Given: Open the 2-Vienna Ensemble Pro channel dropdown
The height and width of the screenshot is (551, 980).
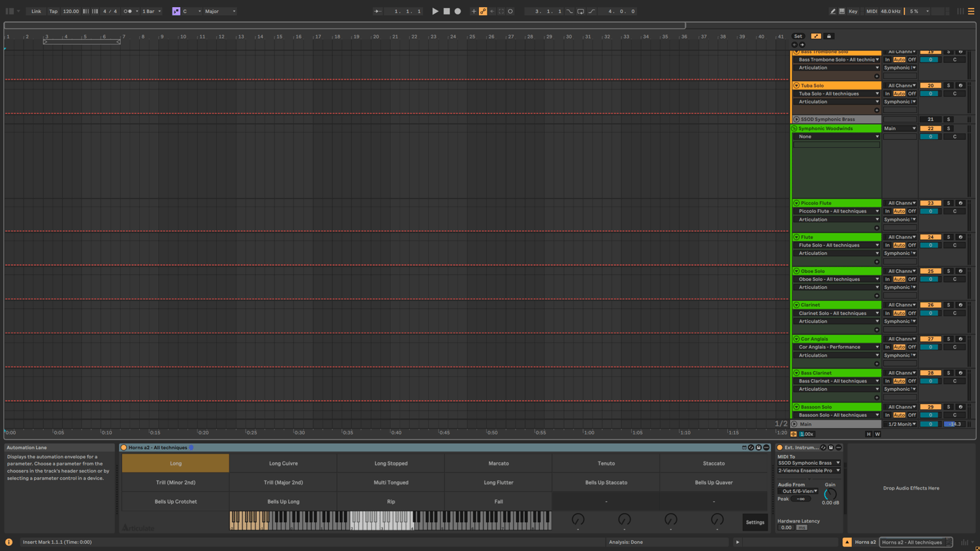Looking at the screenshot, I should 809,471.
